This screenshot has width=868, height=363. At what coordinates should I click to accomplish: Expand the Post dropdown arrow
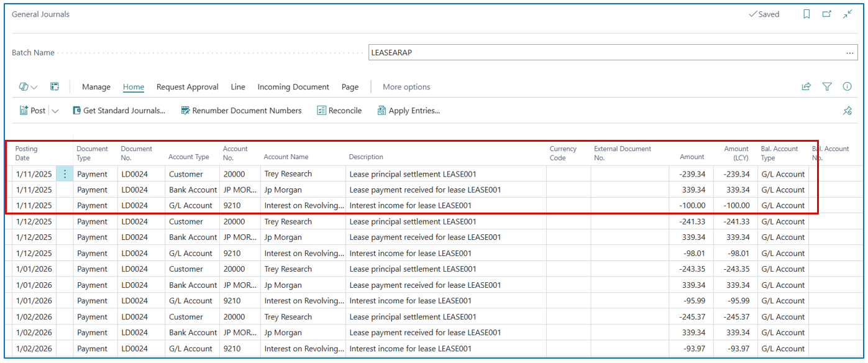point(55,111)
